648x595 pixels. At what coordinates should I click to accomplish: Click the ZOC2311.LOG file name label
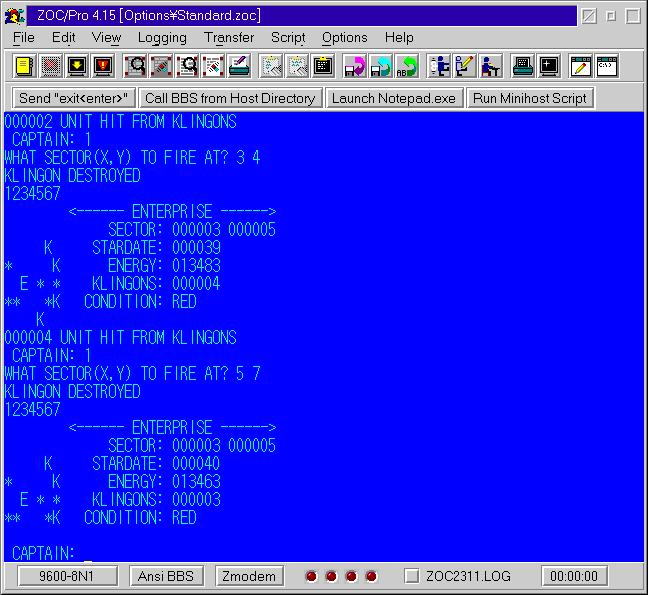[468, 576]
